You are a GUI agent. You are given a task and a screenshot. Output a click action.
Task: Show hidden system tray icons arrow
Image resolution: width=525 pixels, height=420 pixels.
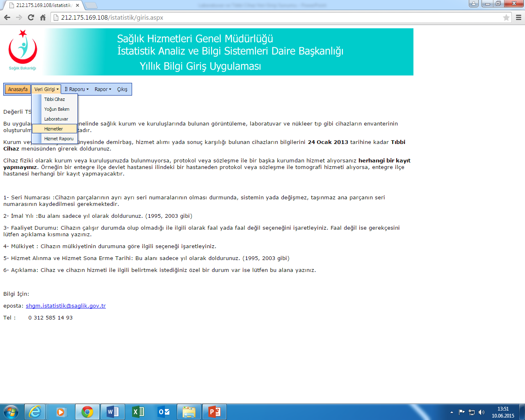pyautogui.click(x=452, y=412)
